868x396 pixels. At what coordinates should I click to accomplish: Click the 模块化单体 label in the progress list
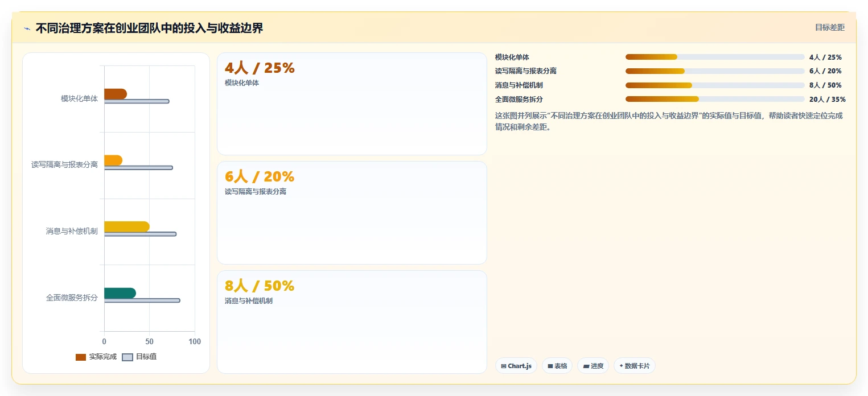click(x=512, y=57)
